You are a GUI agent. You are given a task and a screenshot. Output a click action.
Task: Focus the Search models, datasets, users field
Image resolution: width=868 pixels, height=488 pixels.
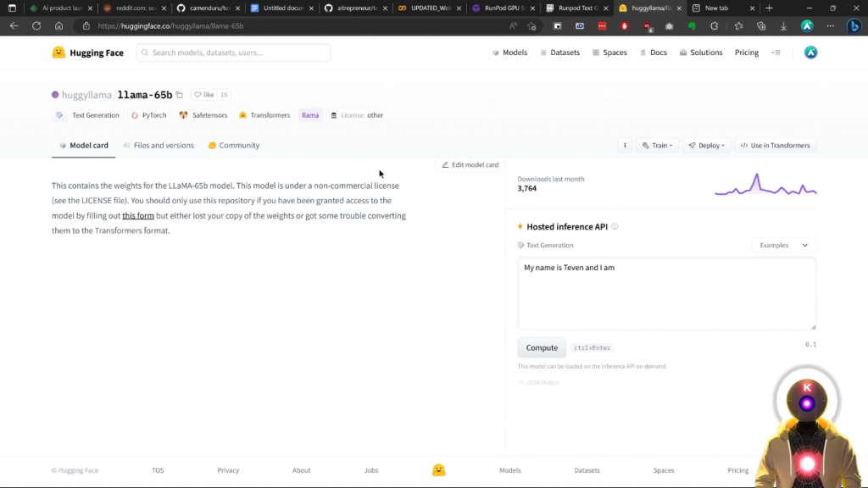tap(237, 53)
